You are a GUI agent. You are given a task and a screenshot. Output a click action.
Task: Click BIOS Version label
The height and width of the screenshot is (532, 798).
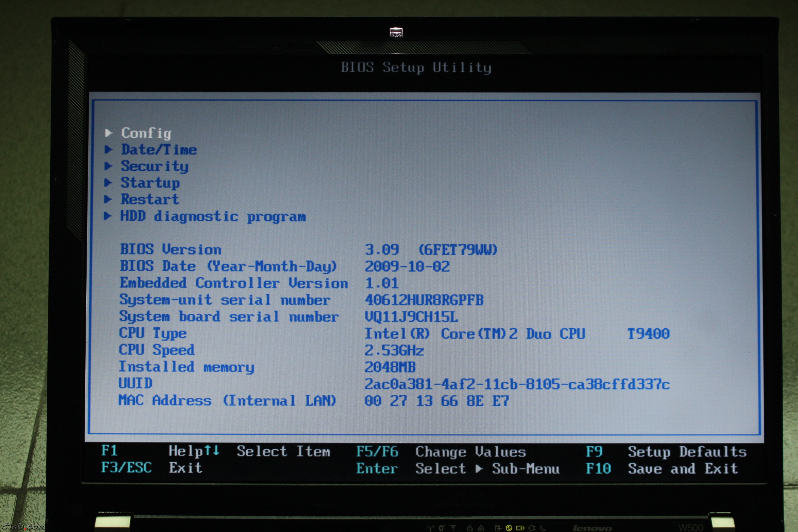point(171,249)
